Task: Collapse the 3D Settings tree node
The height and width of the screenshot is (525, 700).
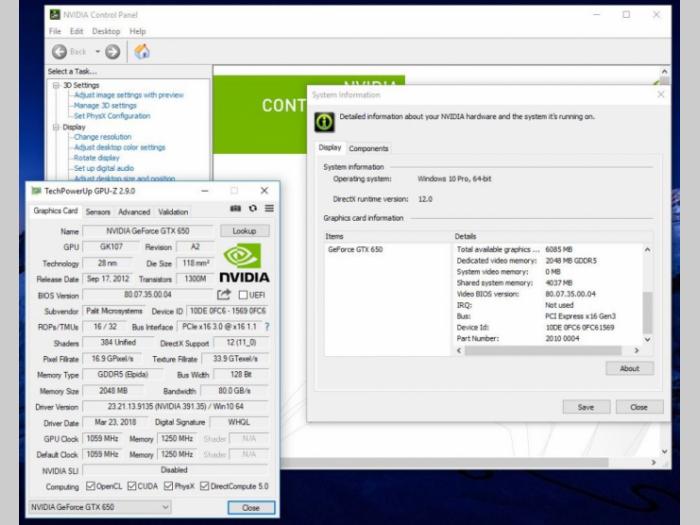Action: click(x=56, y=85)
